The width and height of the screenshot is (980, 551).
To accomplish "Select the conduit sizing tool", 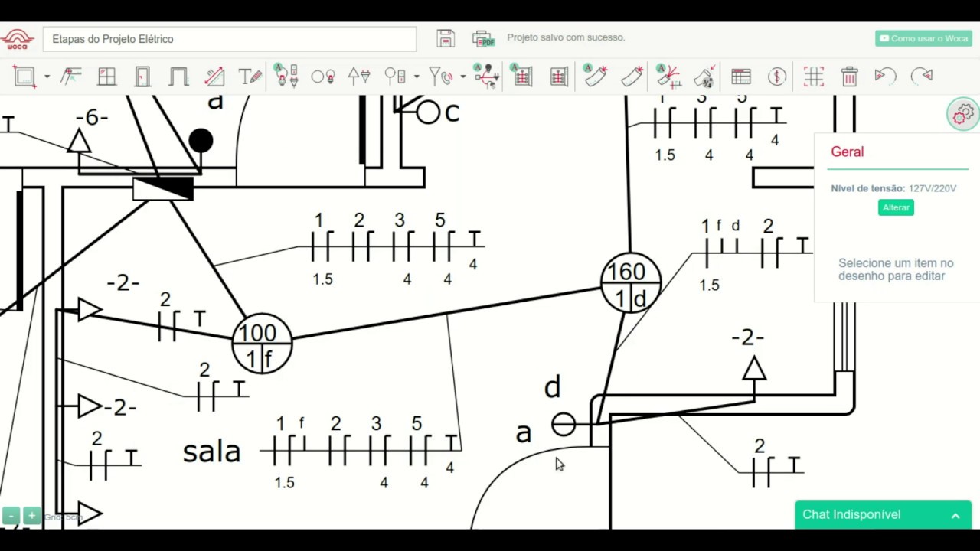I will pyautogui.click(x=705, y=76).
